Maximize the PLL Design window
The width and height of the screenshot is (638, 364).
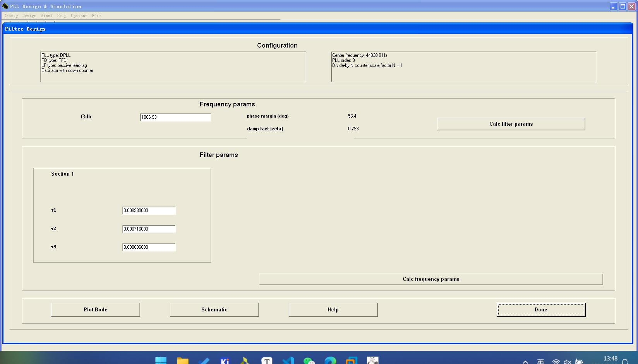[x=623, y=6]
